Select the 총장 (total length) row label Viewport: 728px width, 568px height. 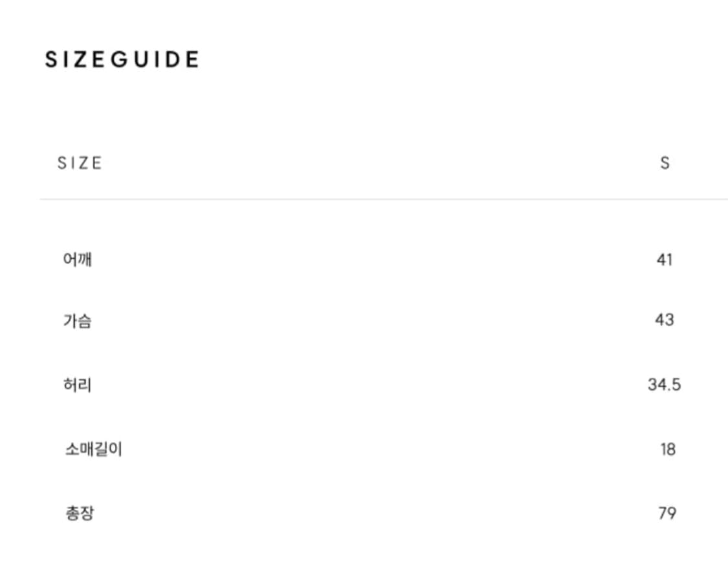80,514
